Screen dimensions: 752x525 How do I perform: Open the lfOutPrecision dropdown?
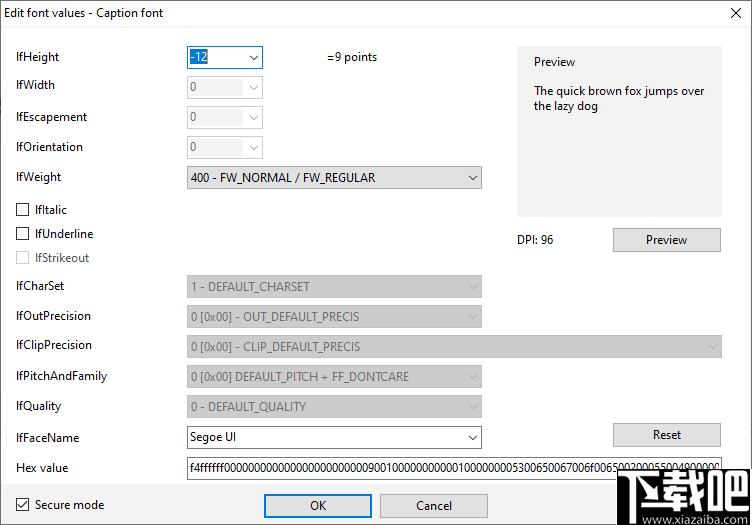(334, 316)
